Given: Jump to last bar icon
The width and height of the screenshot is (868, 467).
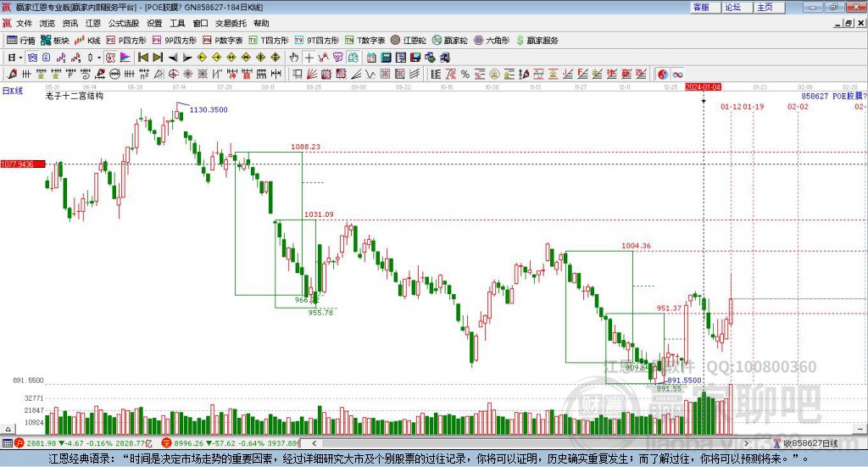Looking at the screenshot, I should [158, 58].
